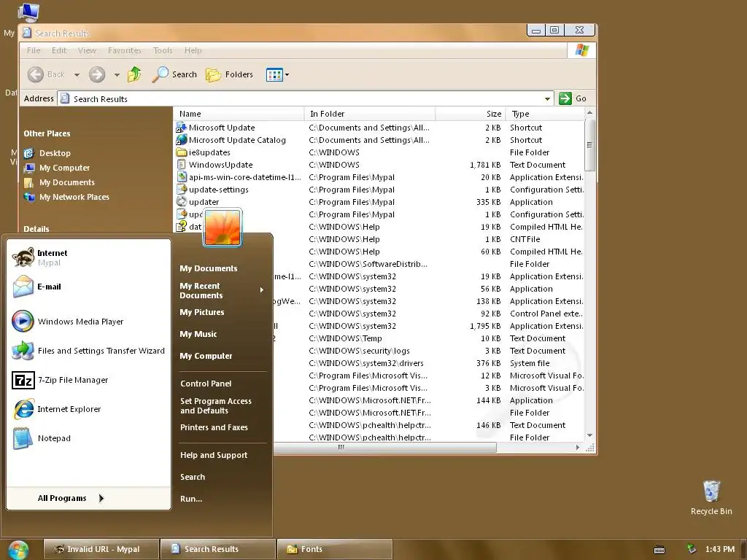Open 7-Zip File Manager
747x560 pixels.
pos(88,380)
